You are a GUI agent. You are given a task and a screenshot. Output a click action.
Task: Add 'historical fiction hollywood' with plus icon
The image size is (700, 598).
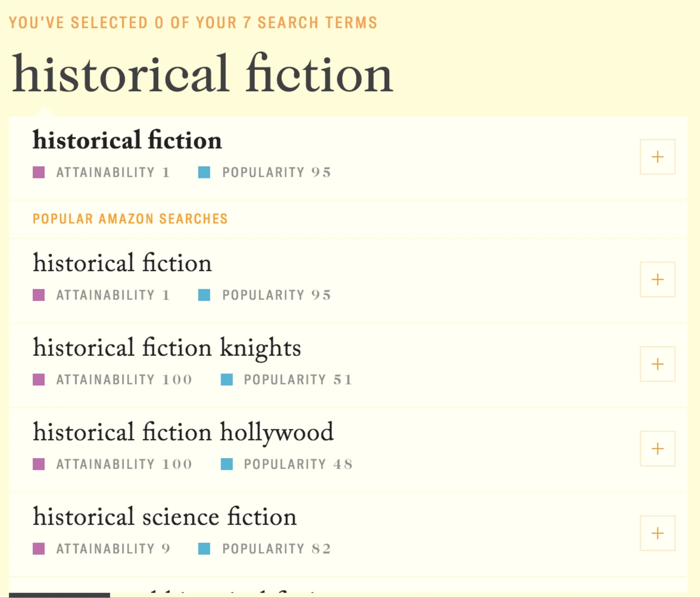(657, 448)
